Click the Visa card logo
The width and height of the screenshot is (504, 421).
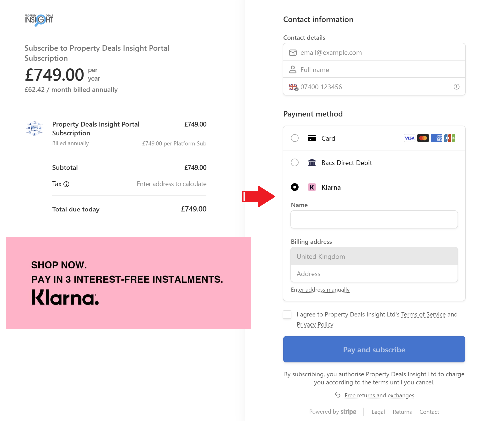point(409,138)
